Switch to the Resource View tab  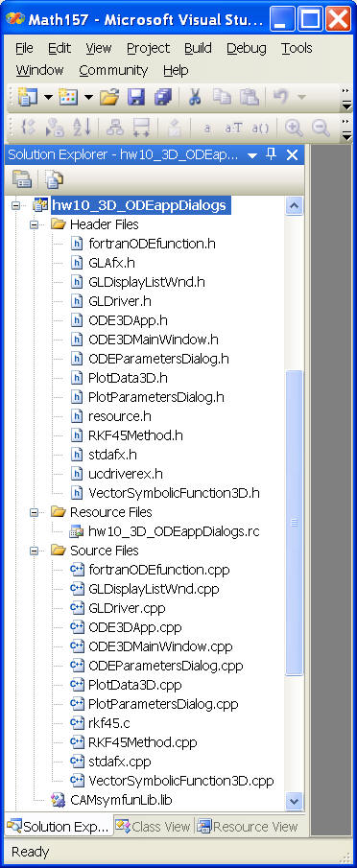[x=250, y=827]
